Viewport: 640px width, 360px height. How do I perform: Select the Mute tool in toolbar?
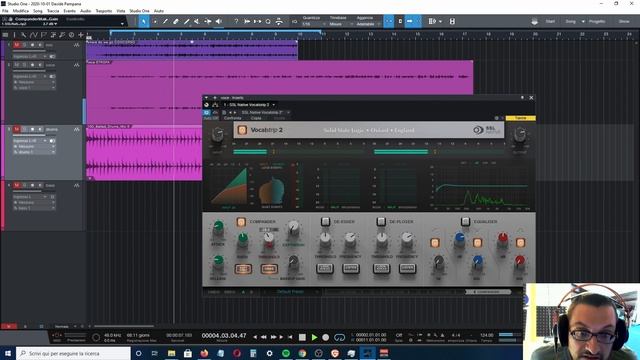[197, 21]
